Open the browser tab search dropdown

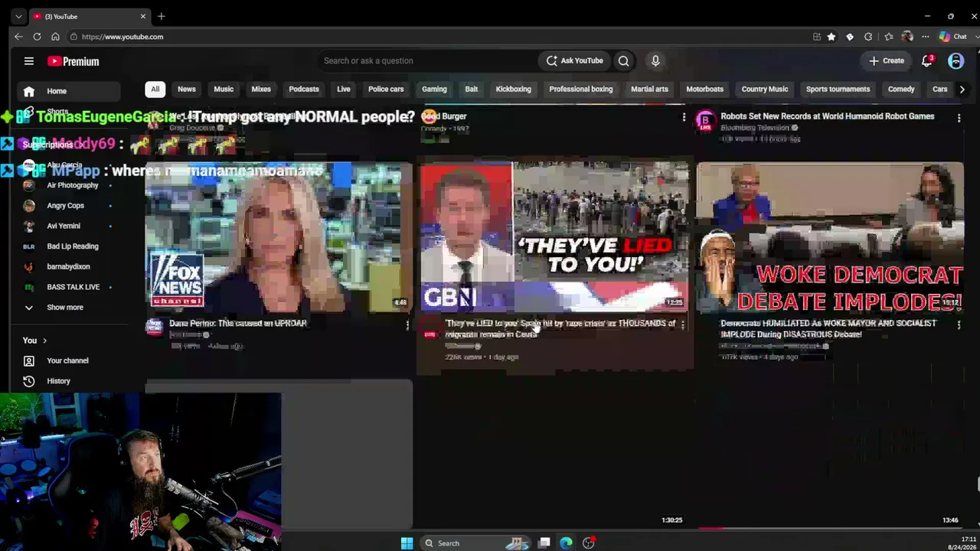click(18, 16)
